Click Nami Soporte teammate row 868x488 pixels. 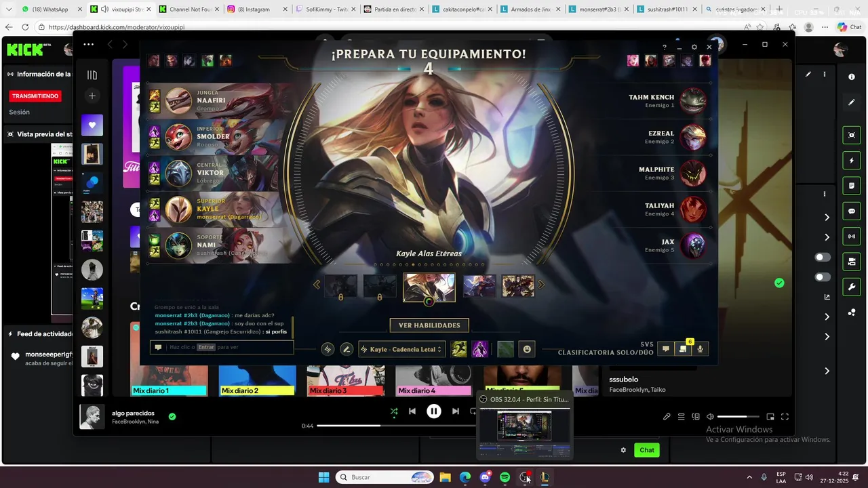pos(219,245)
